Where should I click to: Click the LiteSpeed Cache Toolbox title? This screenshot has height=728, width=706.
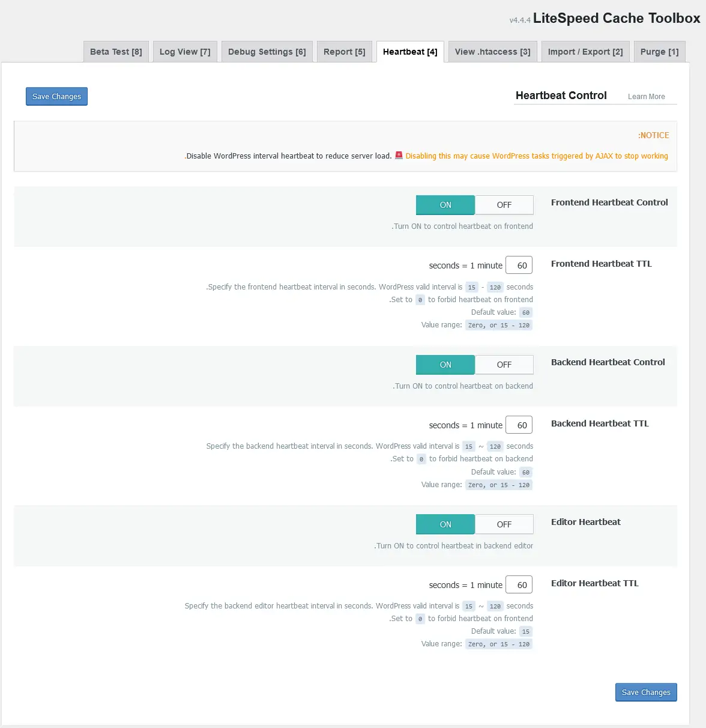[617, 19]
